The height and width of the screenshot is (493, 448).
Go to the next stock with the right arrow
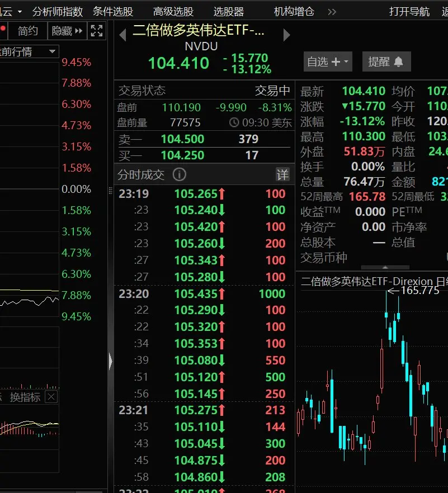click(x=286, y=35)
